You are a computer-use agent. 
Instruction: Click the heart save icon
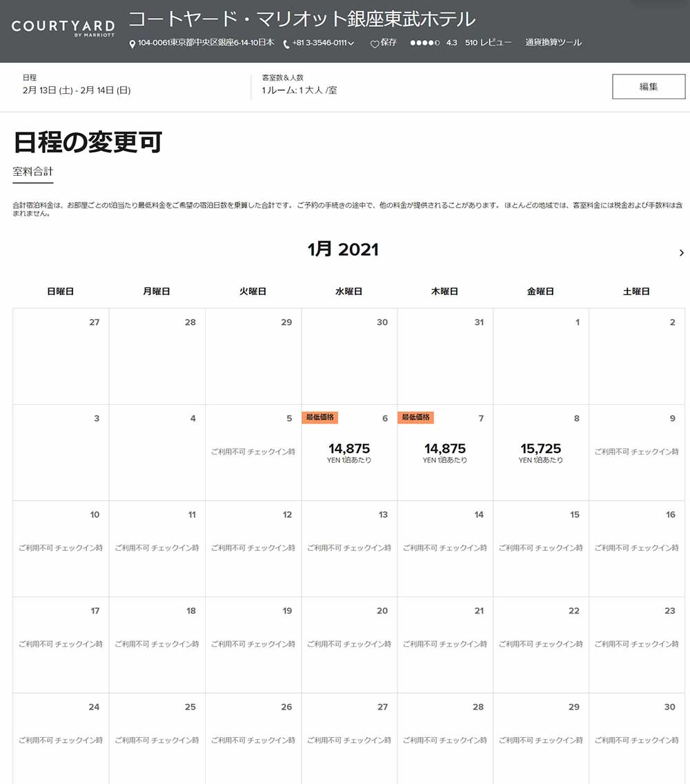click(x=374, y=44)
